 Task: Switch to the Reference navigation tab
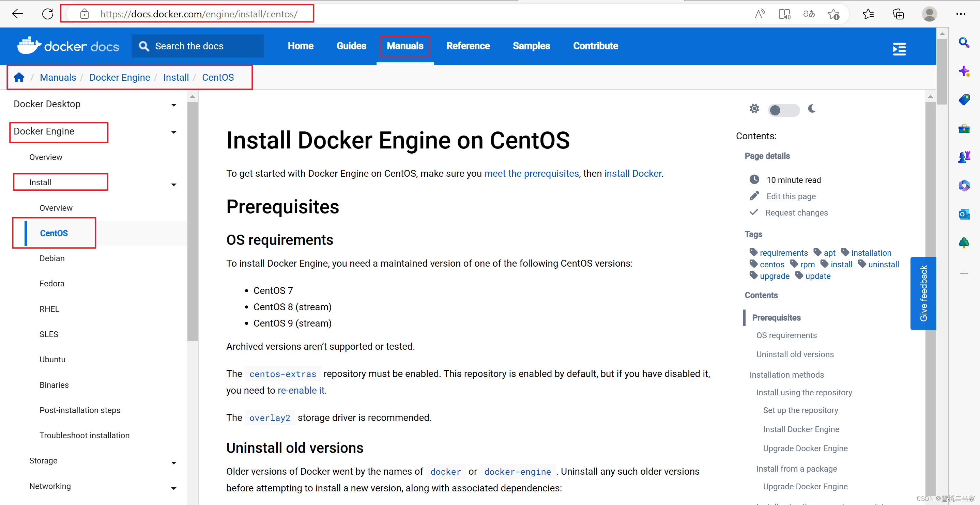tap(468, 46)
